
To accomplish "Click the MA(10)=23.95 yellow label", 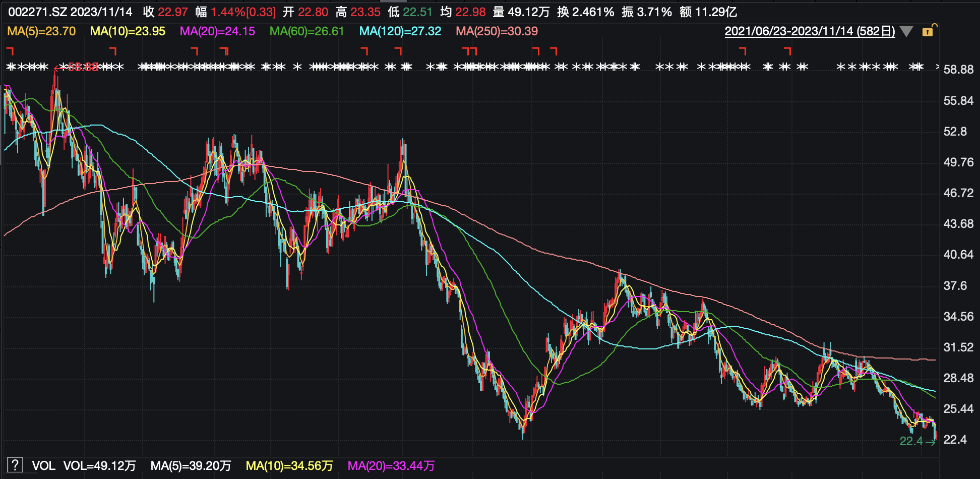I will coord(128,31).
